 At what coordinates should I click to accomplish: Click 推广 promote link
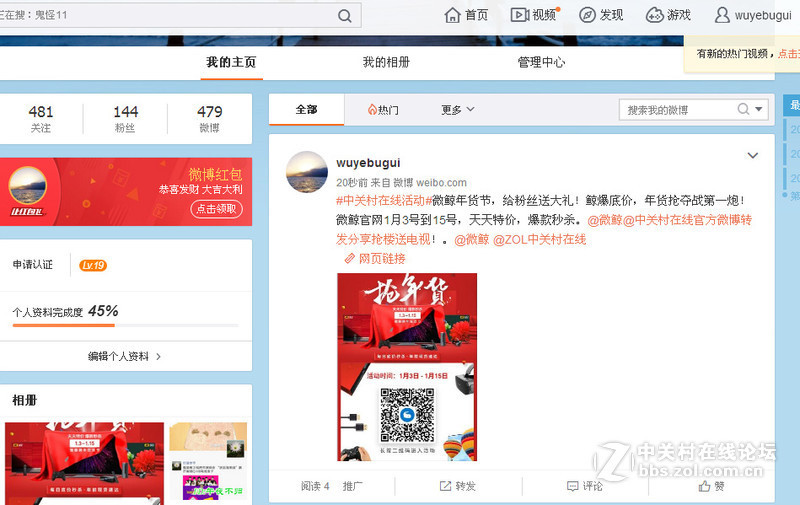[x=353, y=486]
